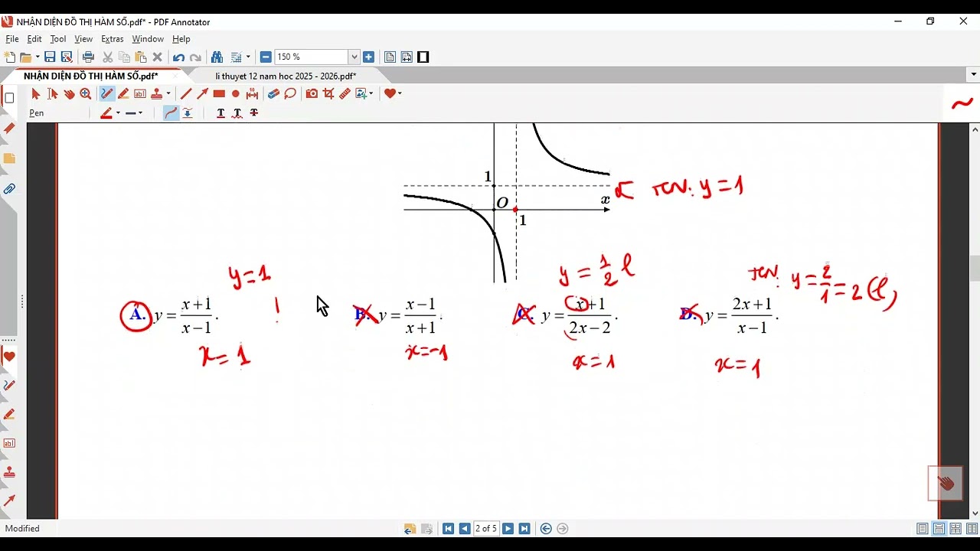
Task: Expand the pen color dropdown
Action: pos(118,113)
